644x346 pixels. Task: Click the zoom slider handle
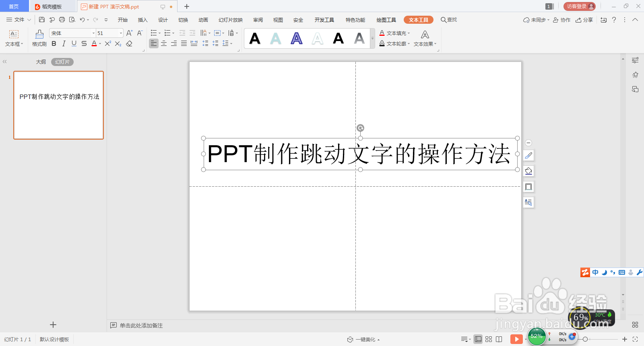point(585,339)
